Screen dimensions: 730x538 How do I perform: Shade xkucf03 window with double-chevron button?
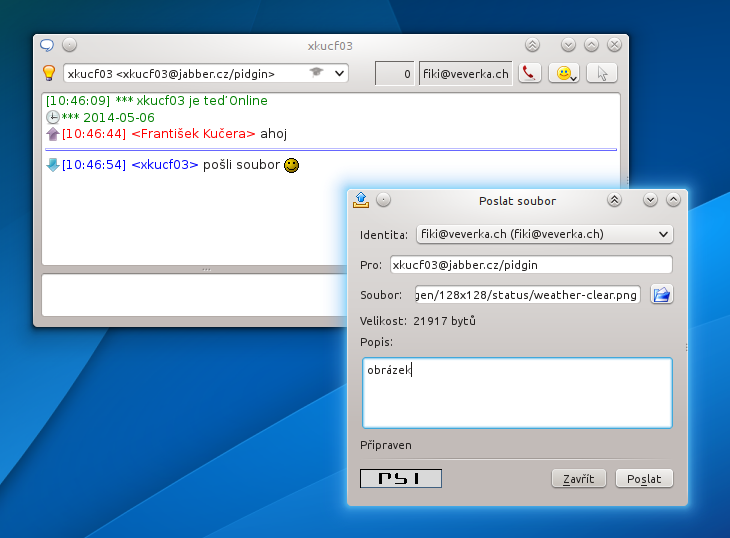pos(532,45)
